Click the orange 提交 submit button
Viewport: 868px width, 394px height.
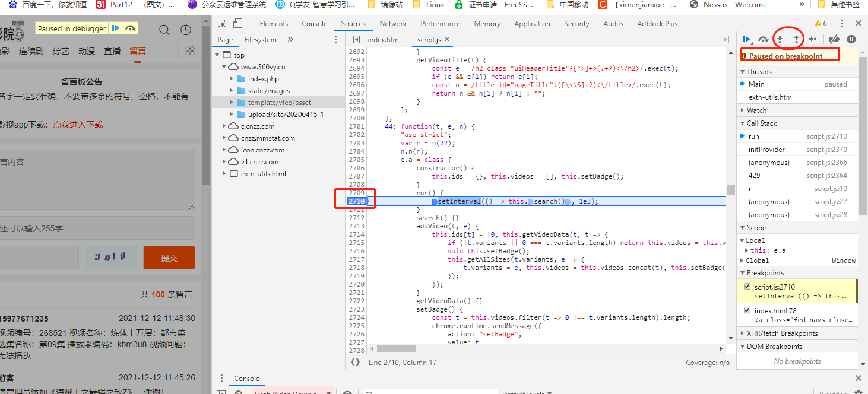pyautogui.click(x=169, y=258)
